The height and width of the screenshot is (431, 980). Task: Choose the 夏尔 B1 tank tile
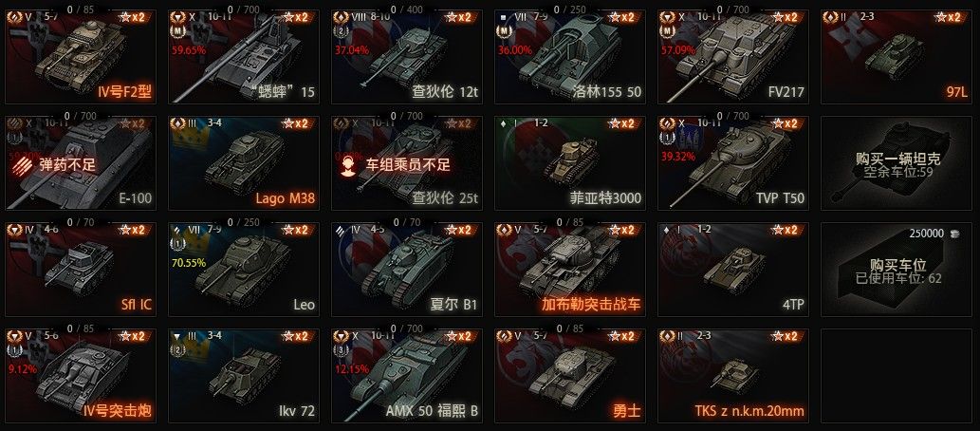pyautogui.click(x=407, y=269)
